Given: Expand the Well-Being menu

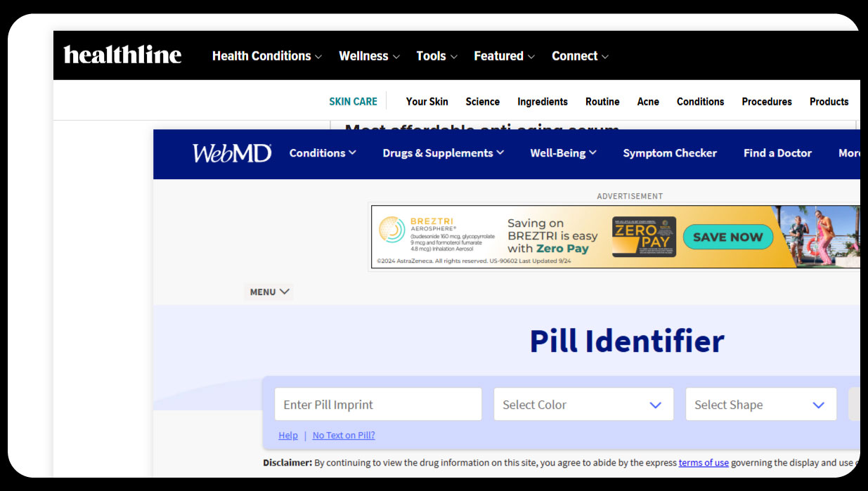Looking at the screenshot, I should pyautogui.click(x=563, y=153).
